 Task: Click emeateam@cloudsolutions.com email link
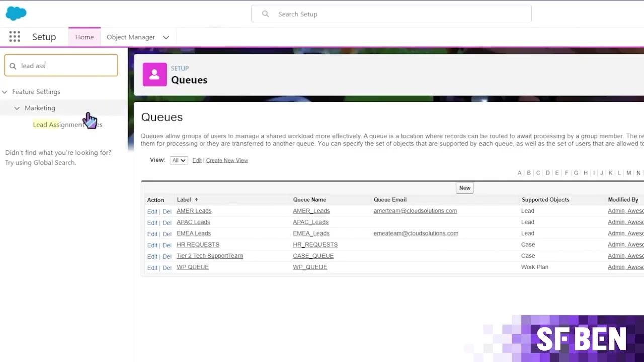coord(416,233)
